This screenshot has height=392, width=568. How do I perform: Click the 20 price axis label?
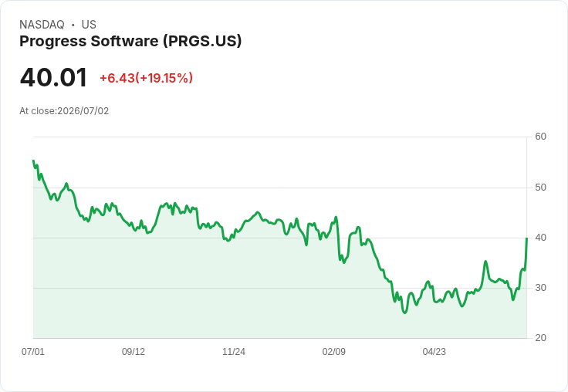click(x=540, y=338)
